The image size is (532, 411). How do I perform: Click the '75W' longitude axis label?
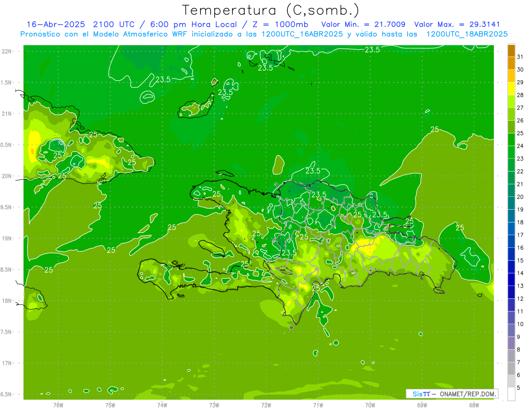[x=110, y=405]
